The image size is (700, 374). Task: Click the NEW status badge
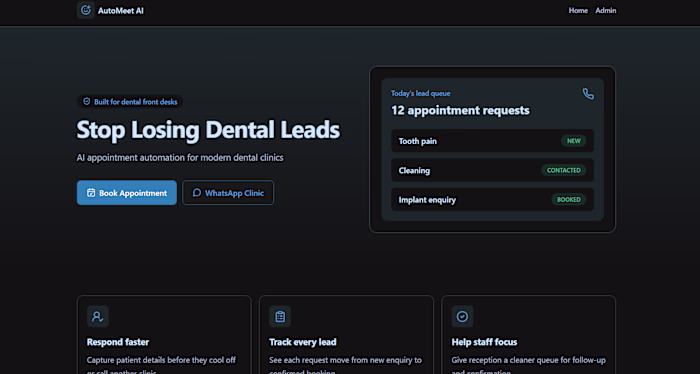[x=574, y=141]
